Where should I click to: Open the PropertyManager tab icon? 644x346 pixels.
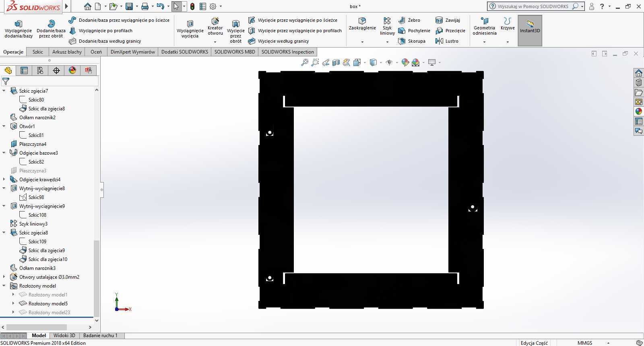click(x=24, y=70)
